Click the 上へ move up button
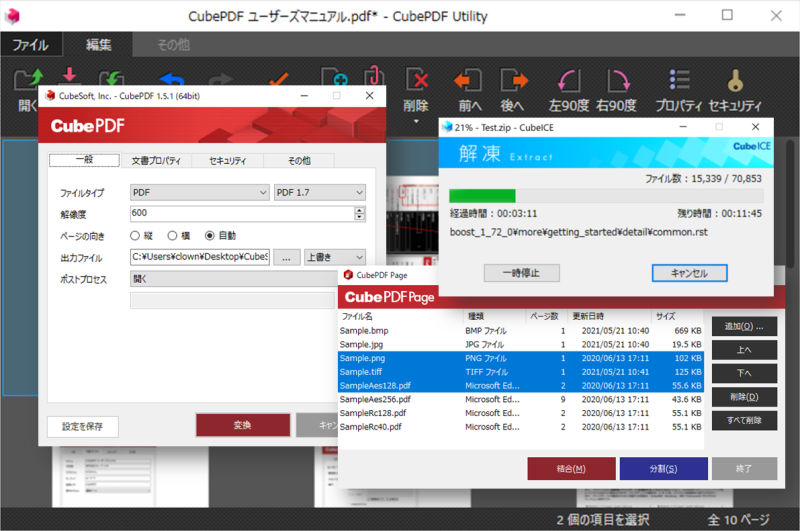Screen dimensions: 800x531 point(744,350)
